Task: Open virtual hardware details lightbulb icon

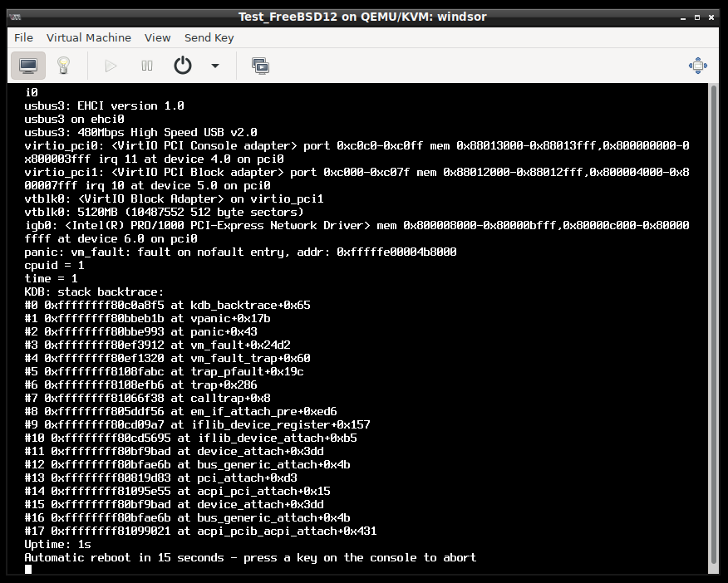Action: click(64, 66)
